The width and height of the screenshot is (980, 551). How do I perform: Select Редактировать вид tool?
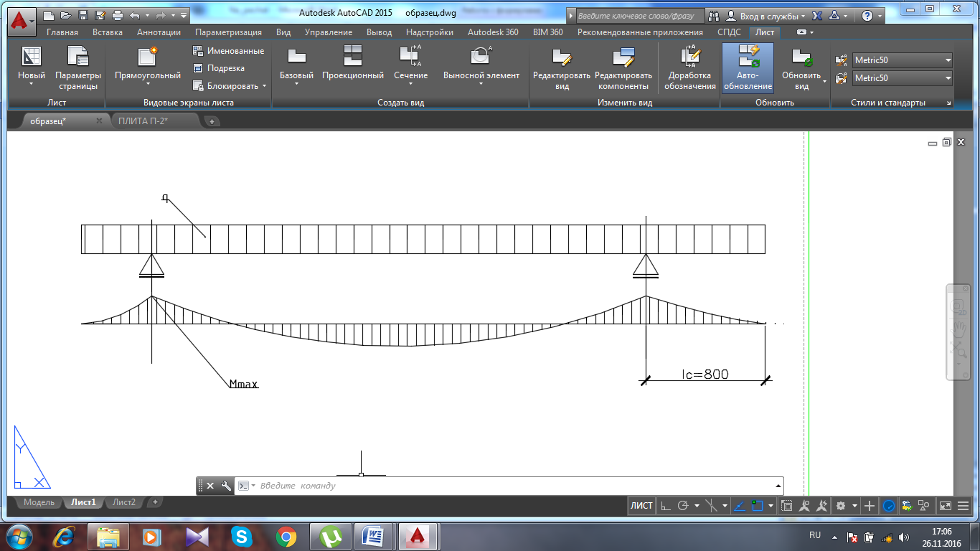point(561,69)
